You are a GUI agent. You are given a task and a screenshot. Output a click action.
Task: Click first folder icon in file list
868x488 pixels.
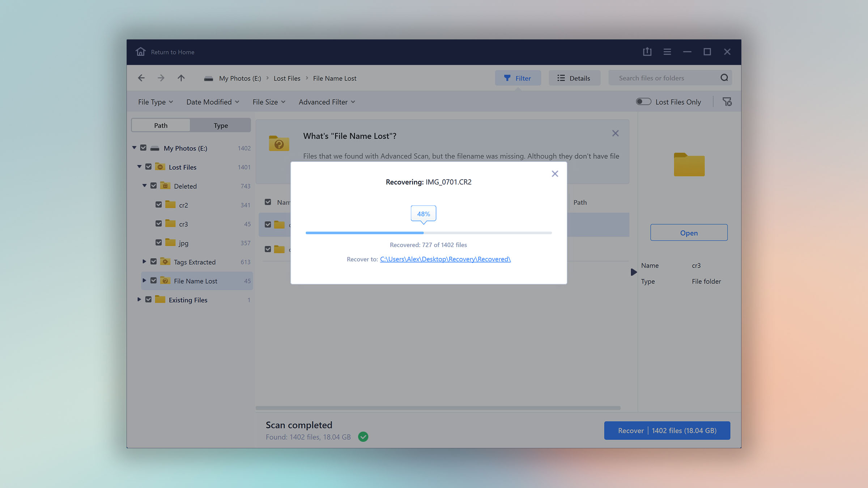279,224
